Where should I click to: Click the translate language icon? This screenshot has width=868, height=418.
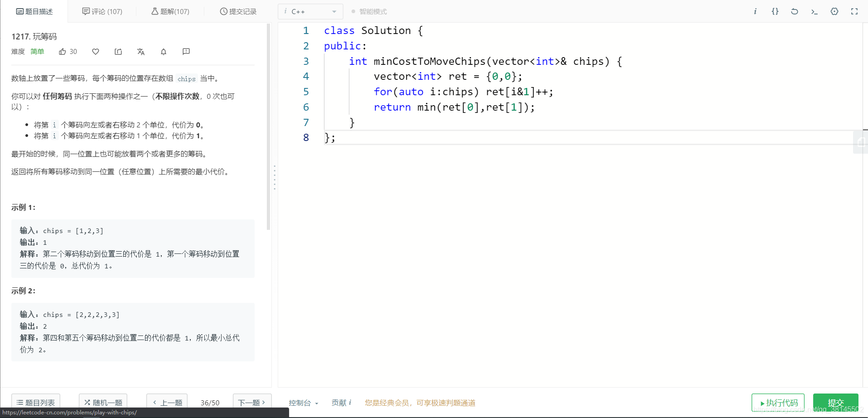[x=141, y=52]
